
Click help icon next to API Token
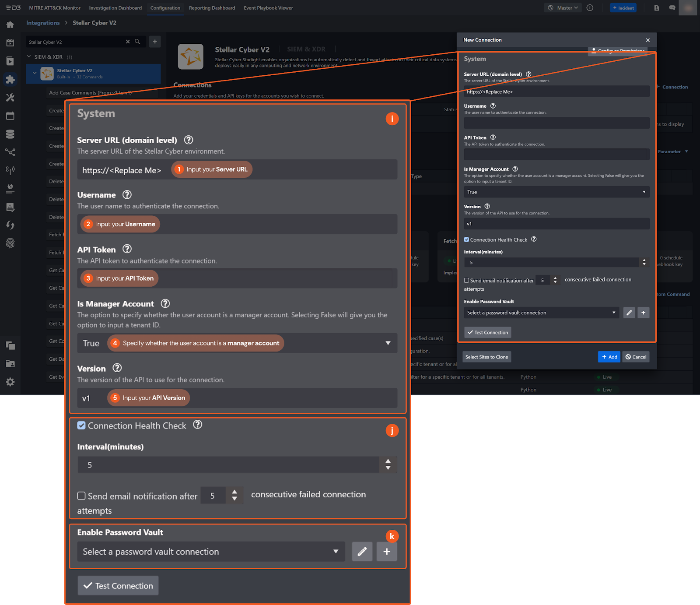click(493, 137)
